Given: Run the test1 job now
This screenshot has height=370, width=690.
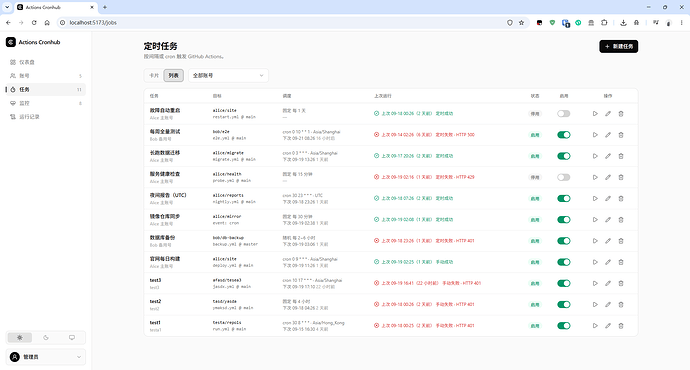Looking at the screenshot, I should coord(595,326).
